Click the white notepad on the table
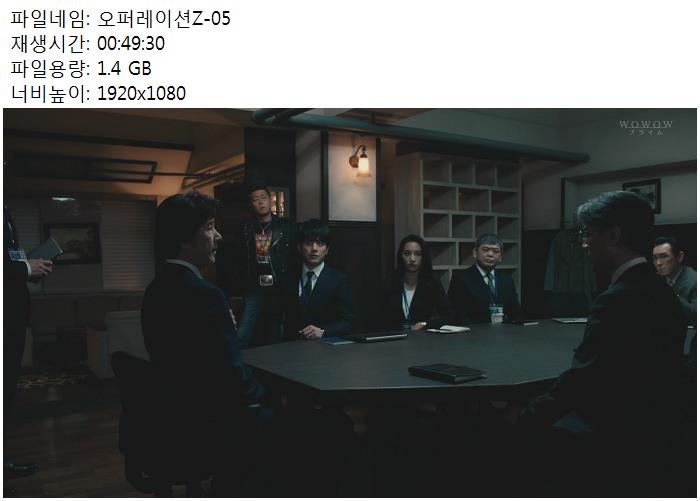The height and width of the screenshot is (501, 700). [448, 330]
